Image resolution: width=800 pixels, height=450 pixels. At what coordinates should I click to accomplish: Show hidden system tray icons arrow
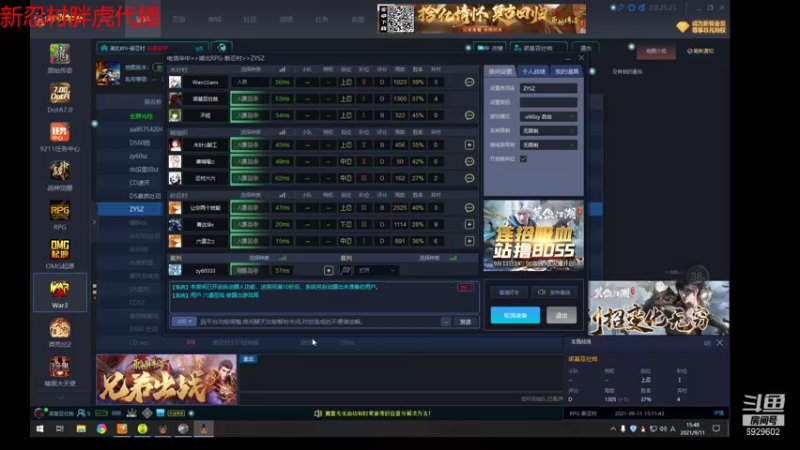[x=613, y=429]
